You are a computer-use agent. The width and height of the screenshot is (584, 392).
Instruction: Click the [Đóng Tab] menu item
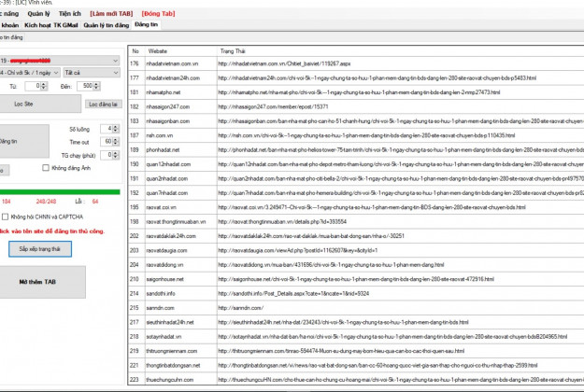click(158, 14)
